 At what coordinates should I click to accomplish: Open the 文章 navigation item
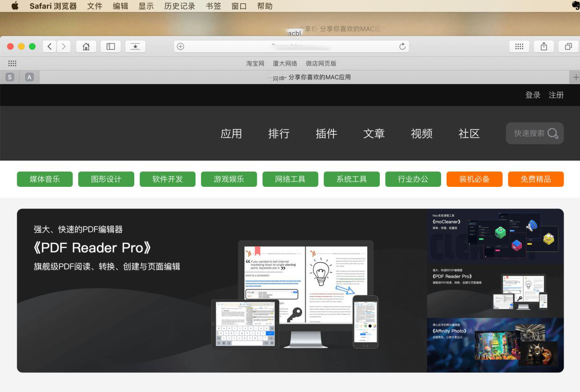(x=374, y=134)
